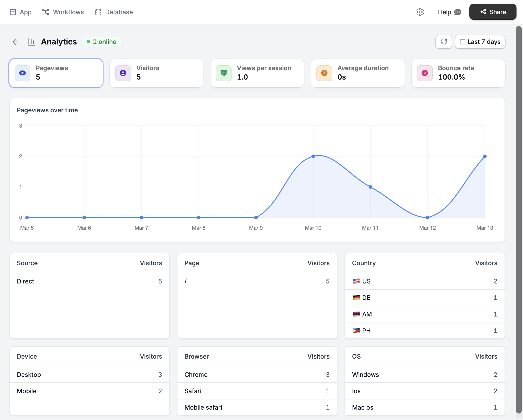Click the Visitors person icon
Image resolution: width=523 pixels, height=420 pixels.
click(x=123, y=73)
